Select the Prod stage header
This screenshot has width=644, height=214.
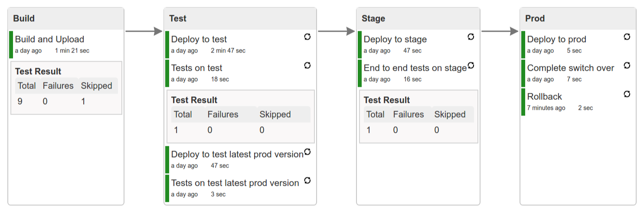click(535, 19)
